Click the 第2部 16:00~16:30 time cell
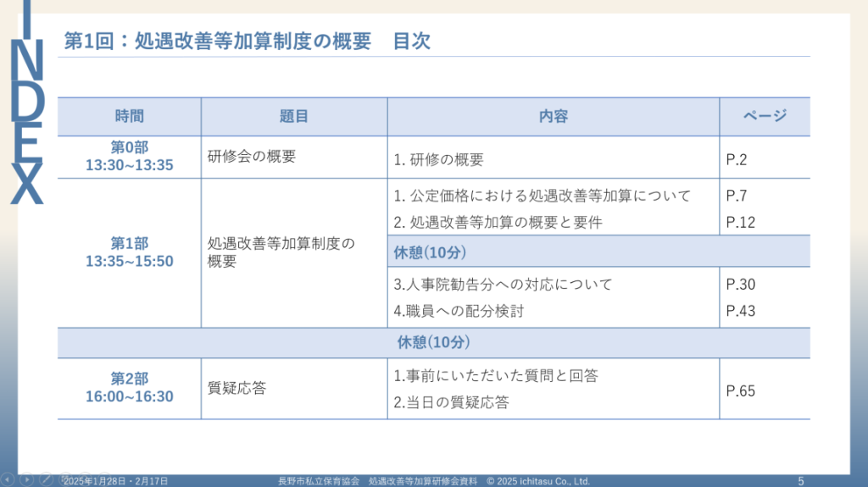 pyautogui.click(x=130, y=388)
